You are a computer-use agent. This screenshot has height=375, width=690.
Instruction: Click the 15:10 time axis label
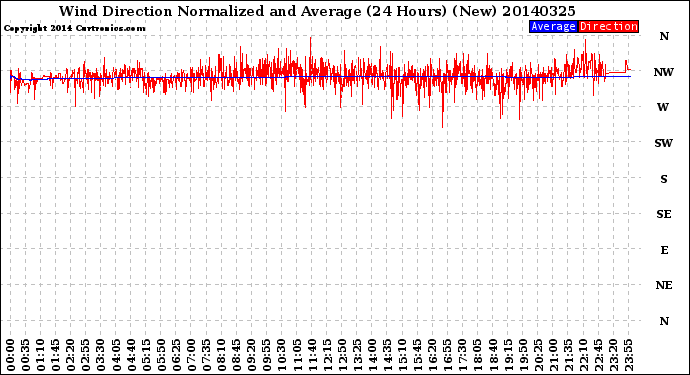coord(403,355)
